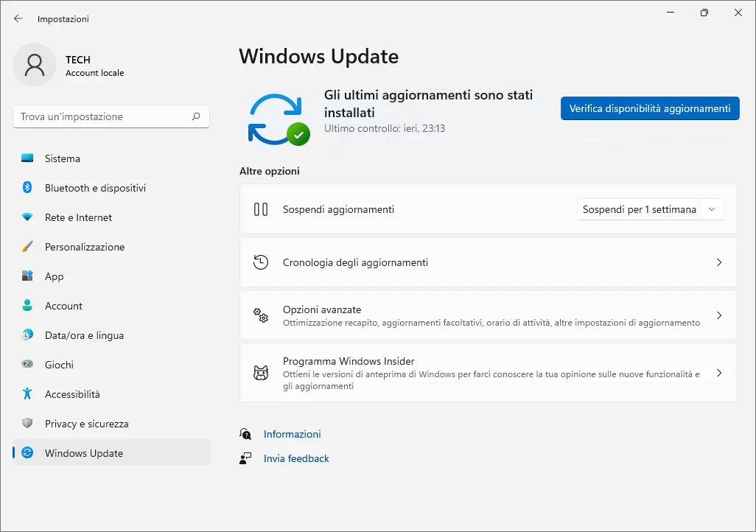Viewport: 756px width, 532px height.
Task: Click the back arrow icon
Action: 18,18
